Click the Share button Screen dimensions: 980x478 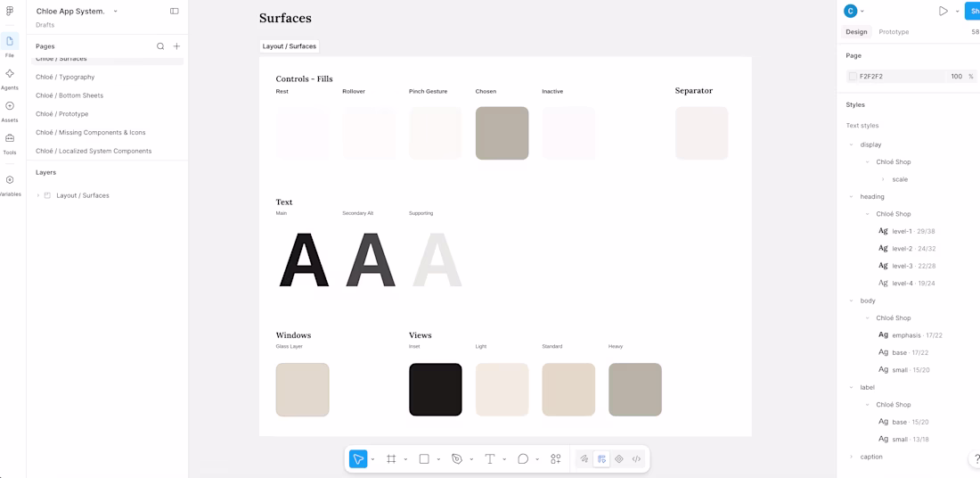[x=973, y=12]
